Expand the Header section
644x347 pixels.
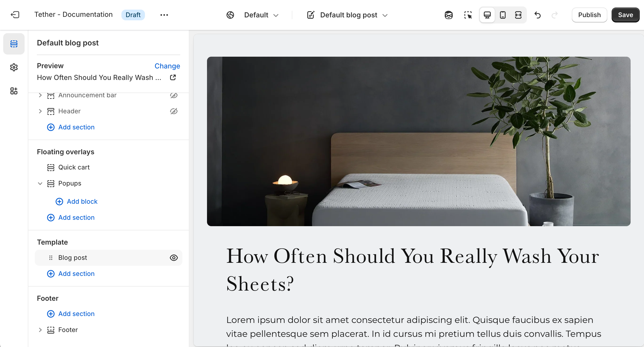(40, 111)
